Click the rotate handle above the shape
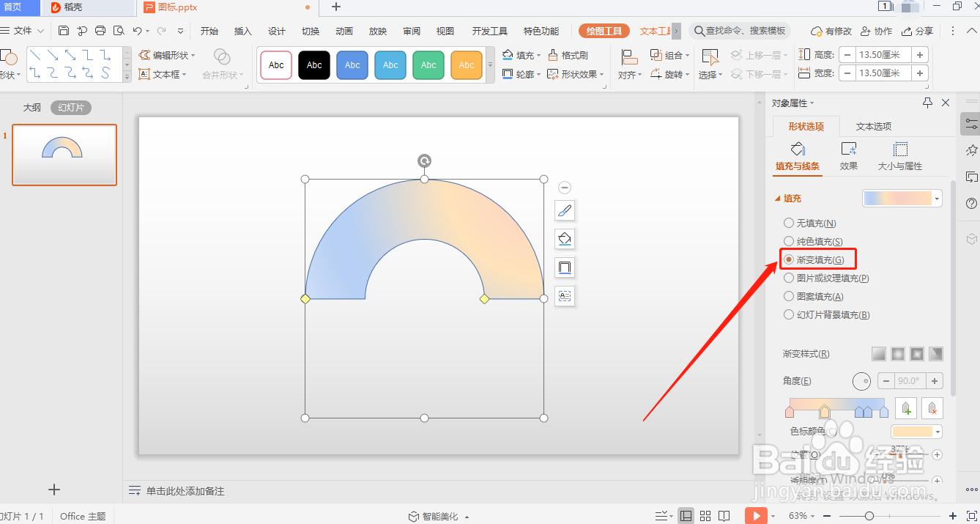Viewport: 980px width, 524px height. (424, 160)
